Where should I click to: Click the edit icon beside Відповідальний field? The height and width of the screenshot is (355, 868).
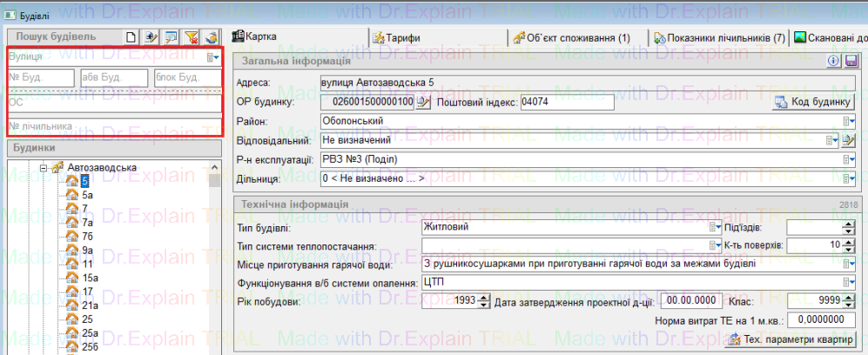(x=850, y=140)
